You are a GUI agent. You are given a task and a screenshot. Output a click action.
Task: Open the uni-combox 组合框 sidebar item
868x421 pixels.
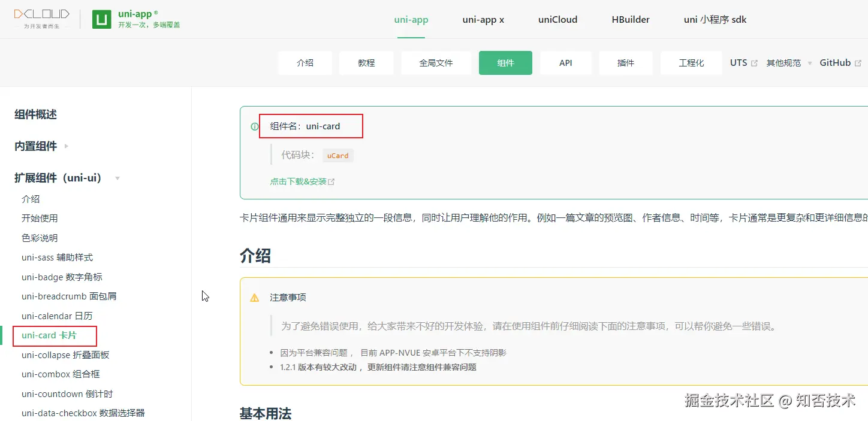tap(61, 374)
